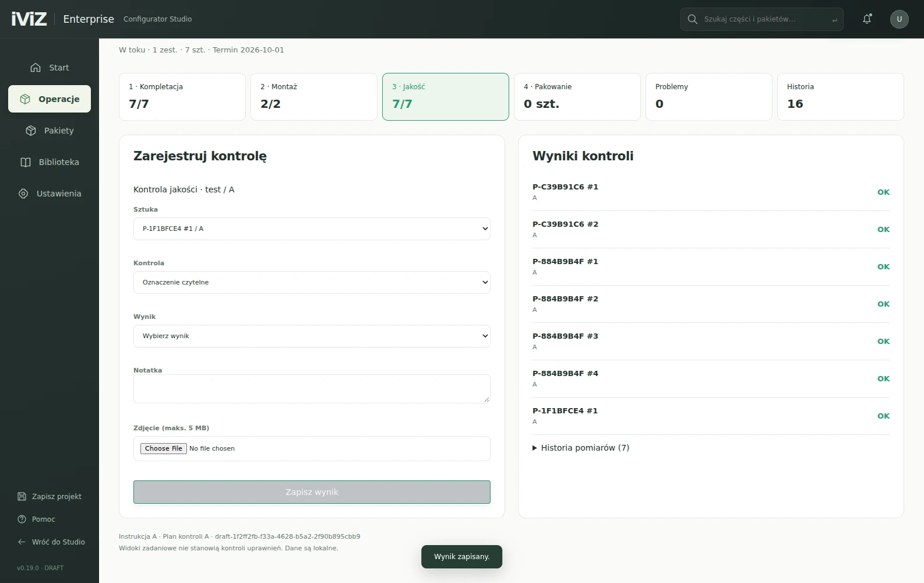The height and width of the screenshot is (583, 924).
Task: Select the Jakość step tab
Action: pos(446,97)
